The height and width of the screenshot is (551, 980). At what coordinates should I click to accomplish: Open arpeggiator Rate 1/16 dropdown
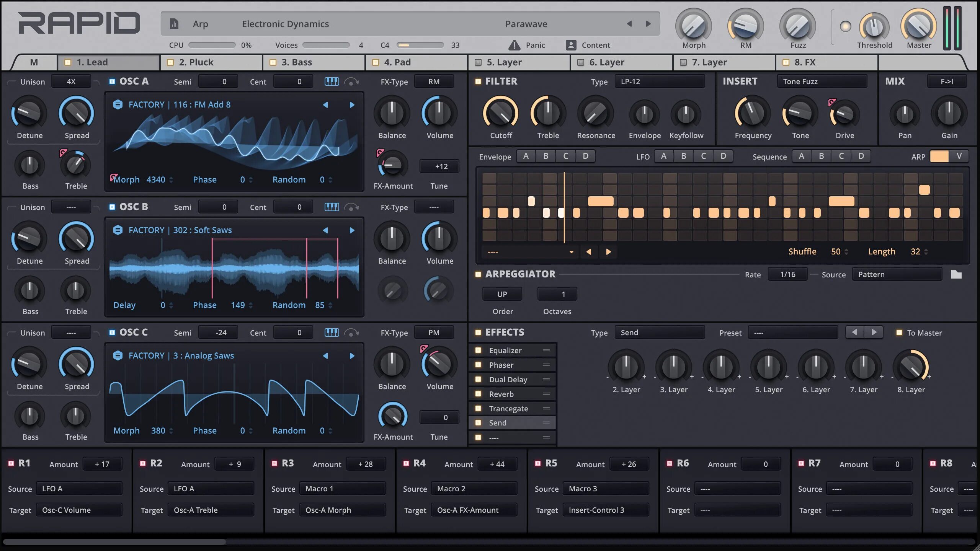(x=787, y=274)
